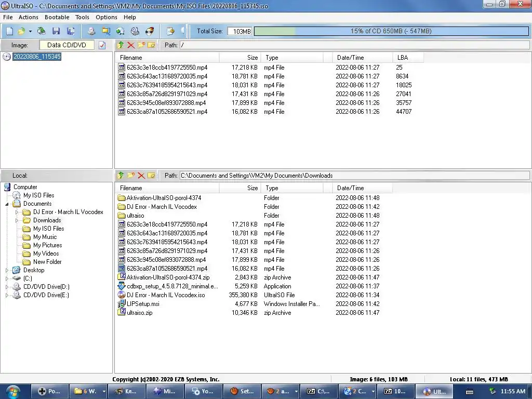Click the Burn CD/DVD Image flame icon
Screen dimensions: 532x399
coord(150,31)
